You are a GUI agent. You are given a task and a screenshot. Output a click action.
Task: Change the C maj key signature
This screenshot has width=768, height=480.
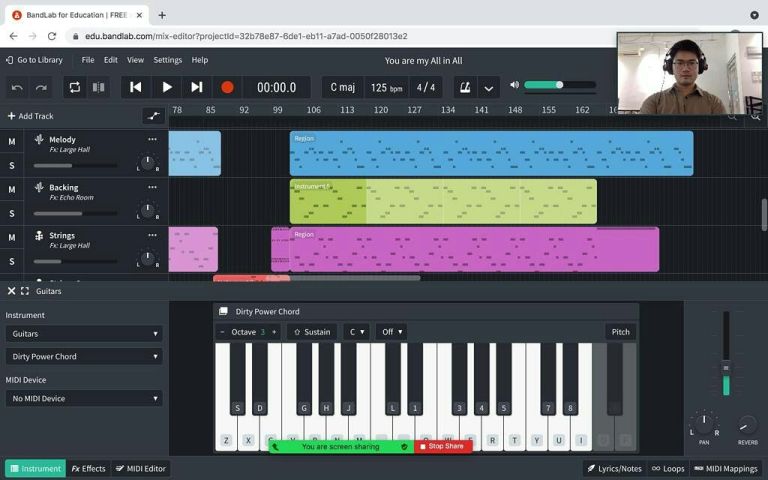tap(342, 88)
